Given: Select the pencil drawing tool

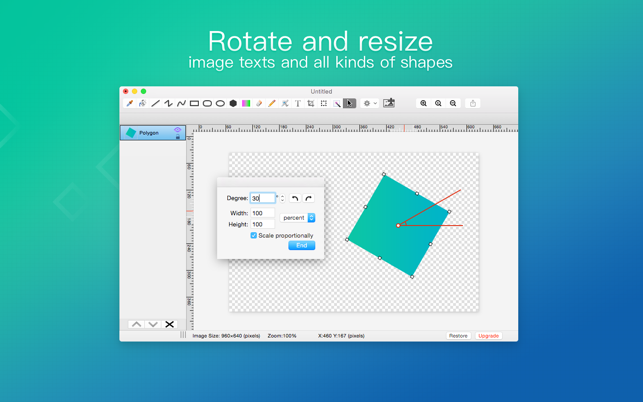Looking at the screenshot, I should 272,103.
